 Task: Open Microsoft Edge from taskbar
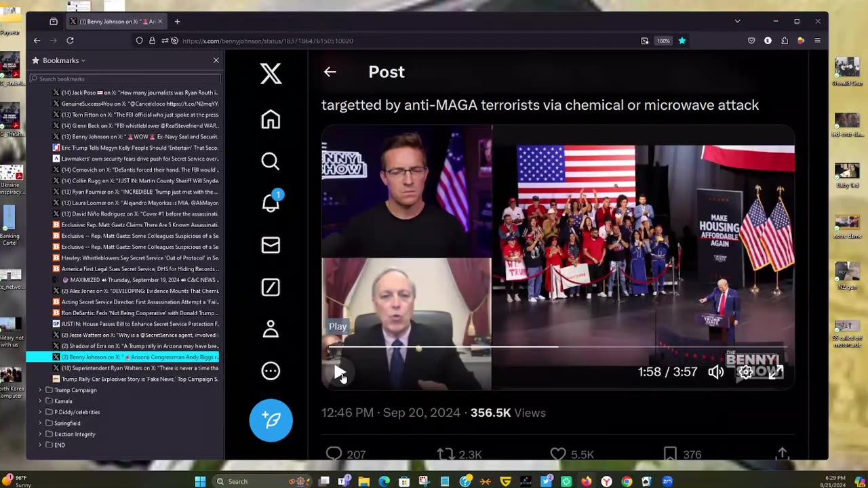point(384,481)
